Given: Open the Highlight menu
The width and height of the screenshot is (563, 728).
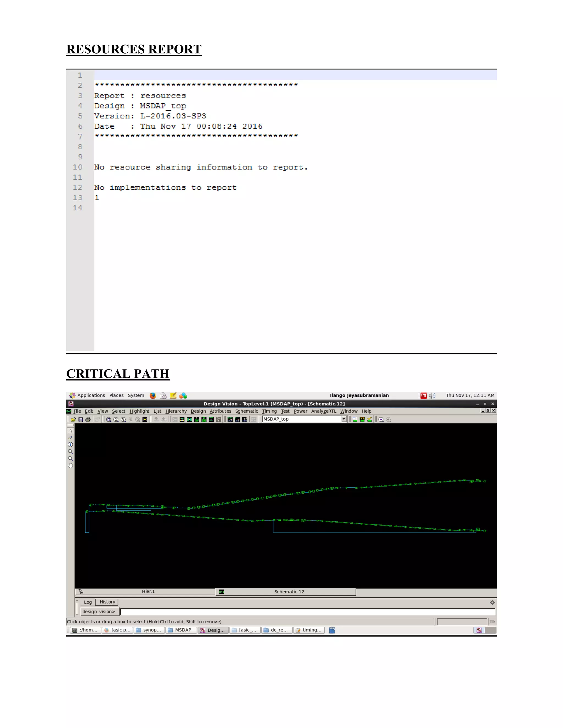Looking at the screenshot, I should click(139, 411).
